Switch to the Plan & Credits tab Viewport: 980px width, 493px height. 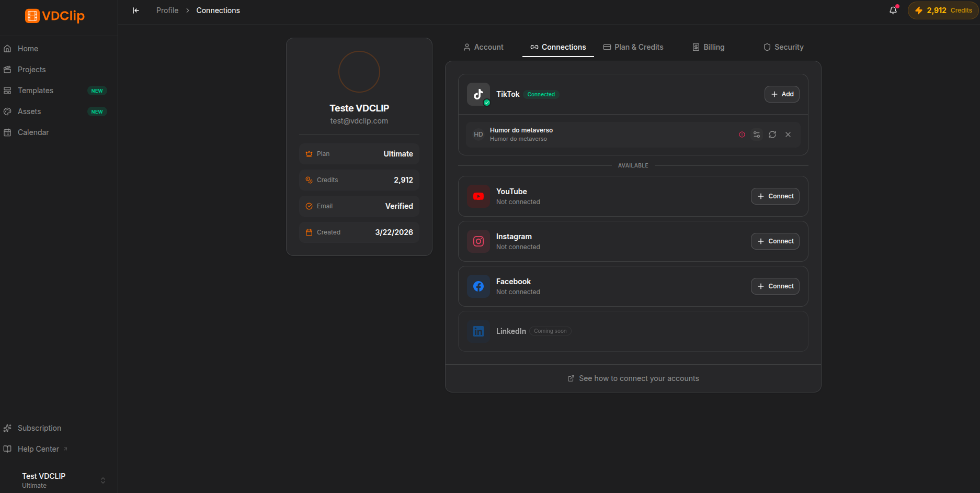click(x=633, y=47)
